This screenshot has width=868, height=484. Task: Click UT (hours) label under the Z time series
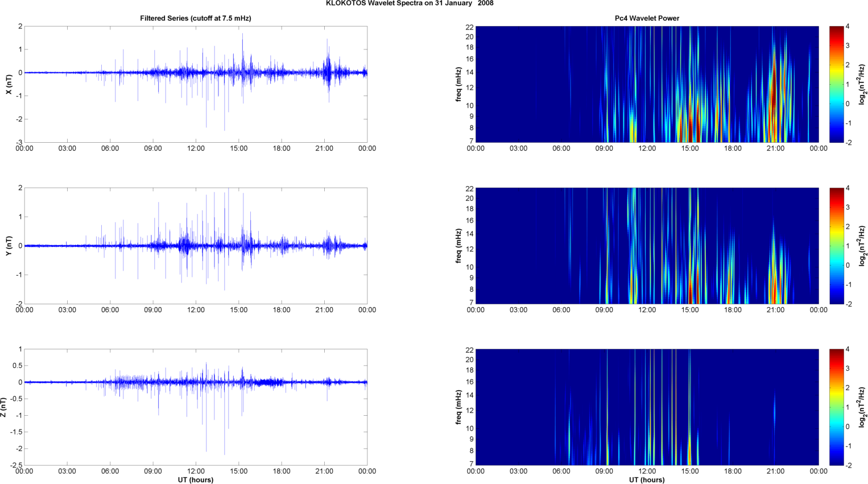click(x=195, y=480)
